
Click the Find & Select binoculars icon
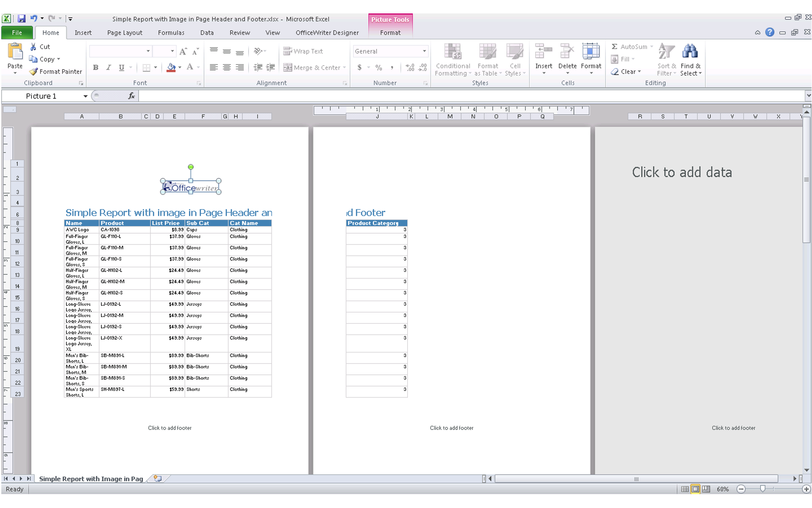(690, 51)
